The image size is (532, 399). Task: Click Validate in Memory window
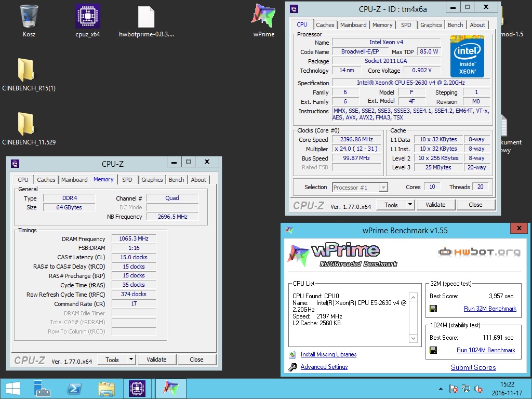pyautogui.click(x=156, y=360)
